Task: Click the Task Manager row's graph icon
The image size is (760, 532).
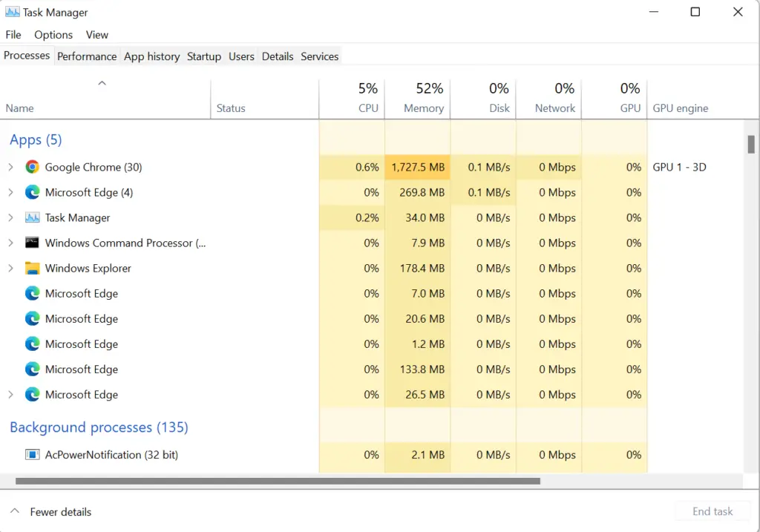Action: pos(32,217)
